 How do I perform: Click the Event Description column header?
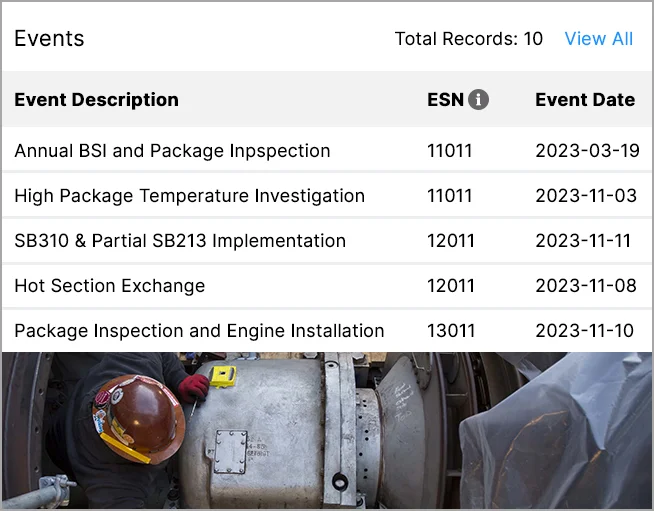tap(96, 100)
